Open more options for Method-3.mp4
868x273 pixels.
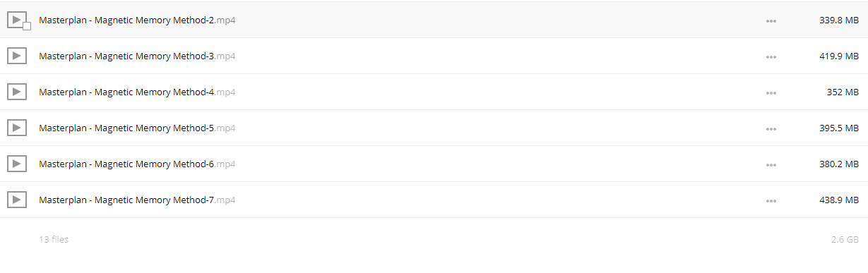pyautogui.click(x=771, y=57)
